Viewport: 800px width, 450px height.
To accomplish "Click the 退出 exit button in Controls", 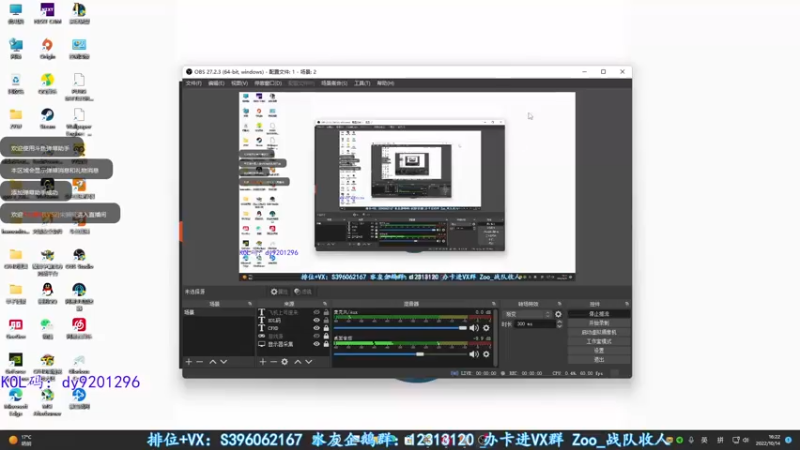I will coord(599,360).
